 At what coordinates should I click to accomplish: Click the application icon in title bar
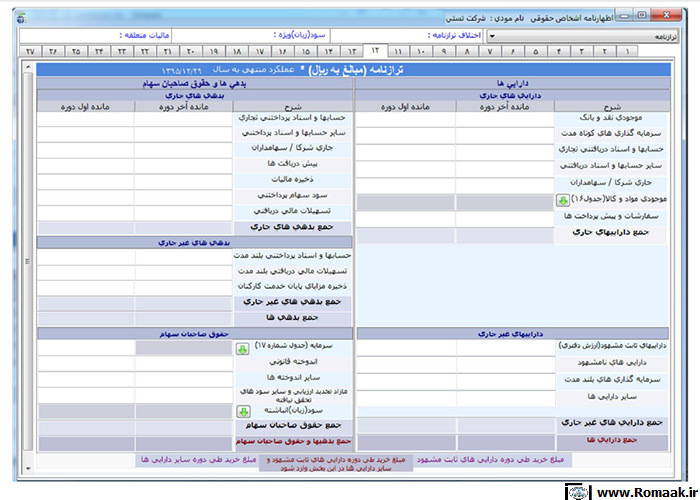coord(21,18)
